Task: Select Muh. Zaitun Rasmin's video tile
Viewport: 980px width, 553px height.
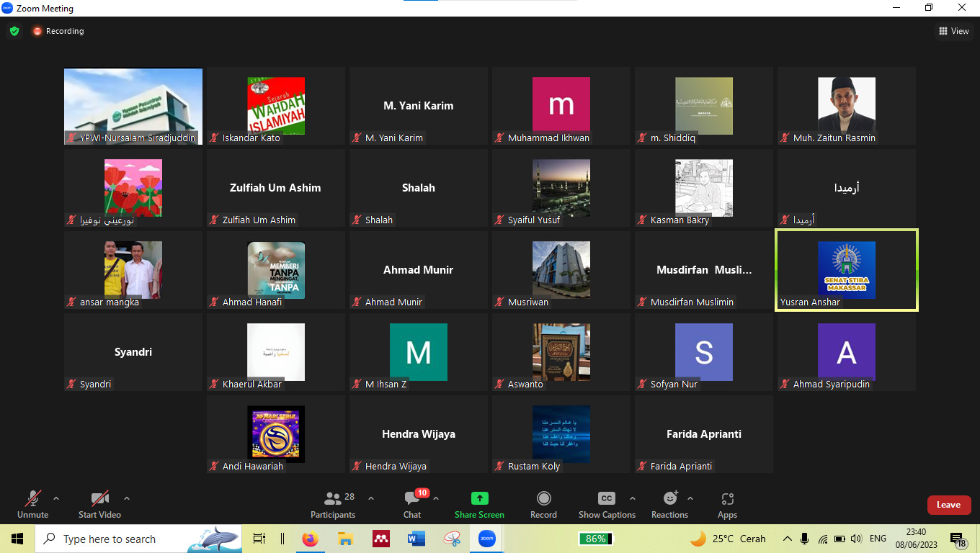Action: click(846, 106)
